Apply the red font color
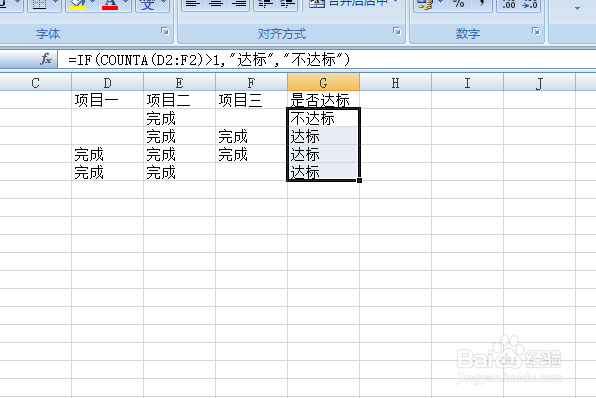The height and width of the screenshot is (398, 596). 110,5
